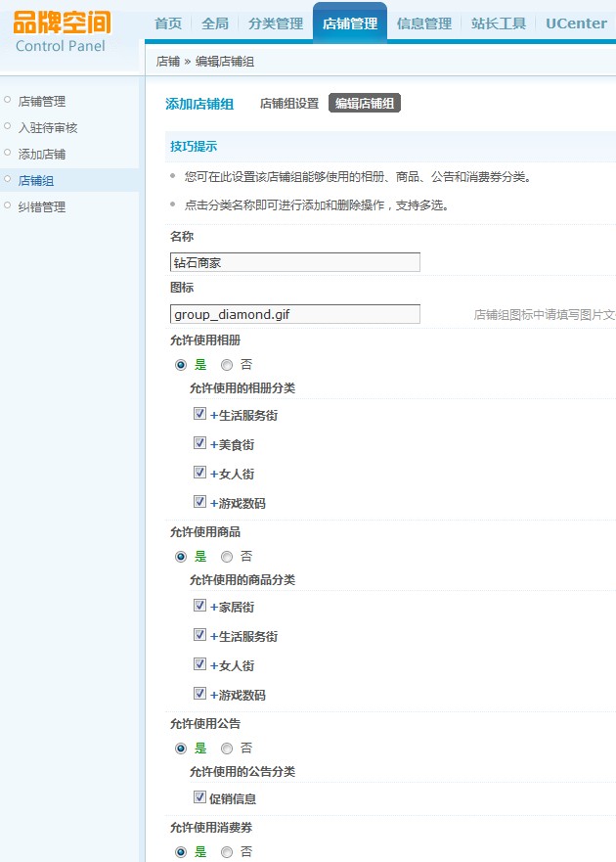Select 是 for 允许使用相册
The image size is (616, 862).
pos(181,365)
